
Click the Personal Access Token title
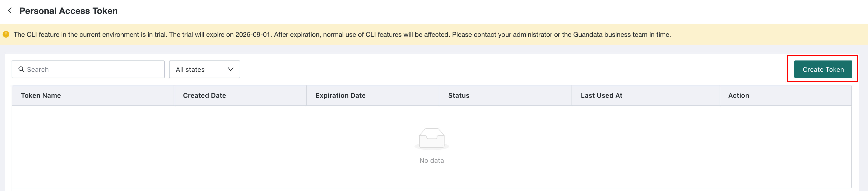coord(68,11)
